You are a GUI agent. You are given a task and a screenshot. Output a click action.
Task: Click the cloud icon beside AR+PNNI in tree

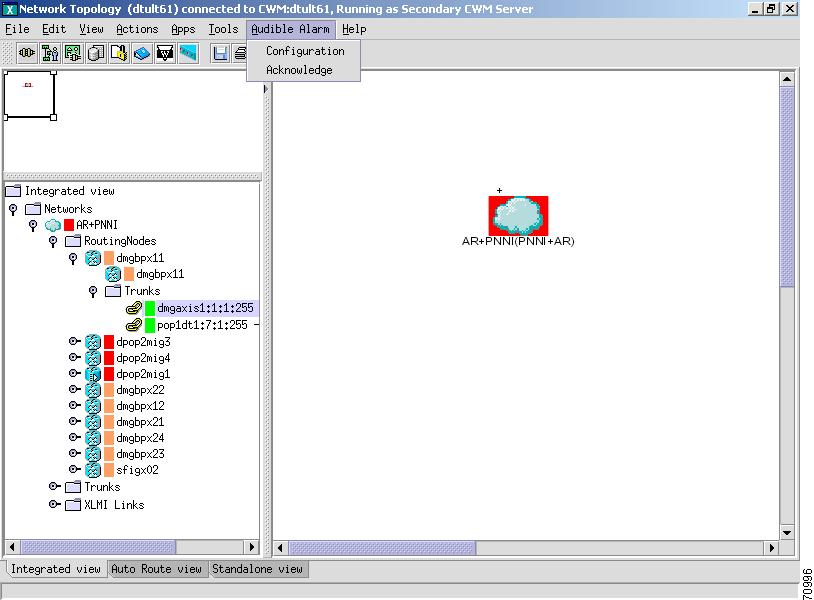pyautogui.click(x=53, y=225)
